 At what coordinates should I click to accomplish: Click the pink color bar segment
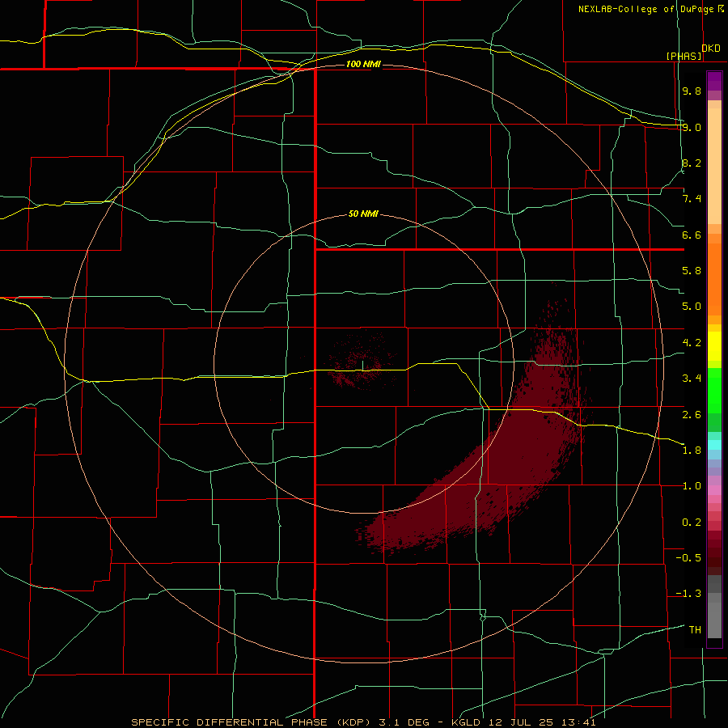714,490
